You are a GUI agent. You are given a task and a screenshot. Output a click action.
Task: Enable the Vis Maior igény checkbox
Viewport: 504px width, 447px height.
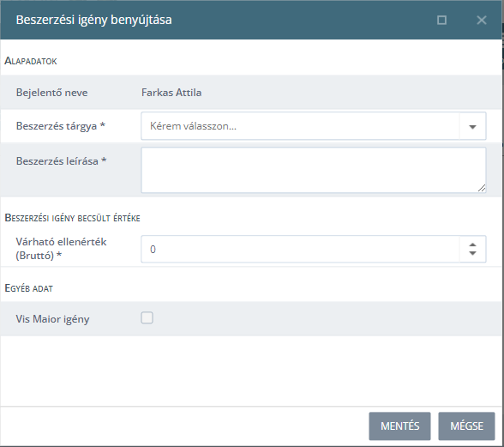pos(147,318)
